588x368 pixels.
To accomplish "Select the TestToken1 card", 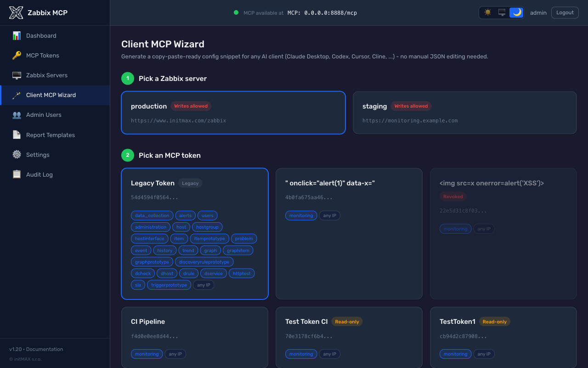I will (x=503, y=338).
